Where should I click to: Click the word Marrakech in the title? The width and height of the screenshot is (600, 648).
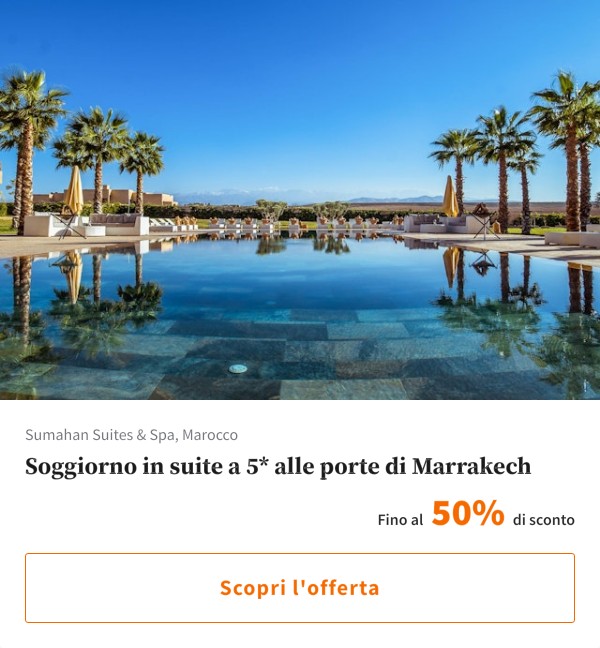point(471,467)
